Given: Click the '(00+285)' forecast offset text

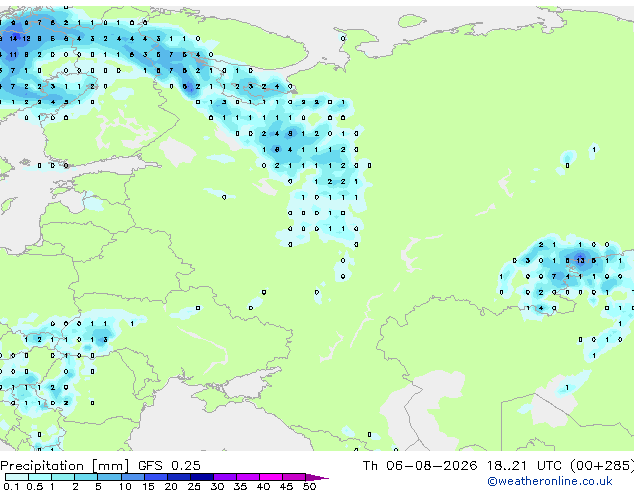Looking at the screenshot, I should pos(602,466).
